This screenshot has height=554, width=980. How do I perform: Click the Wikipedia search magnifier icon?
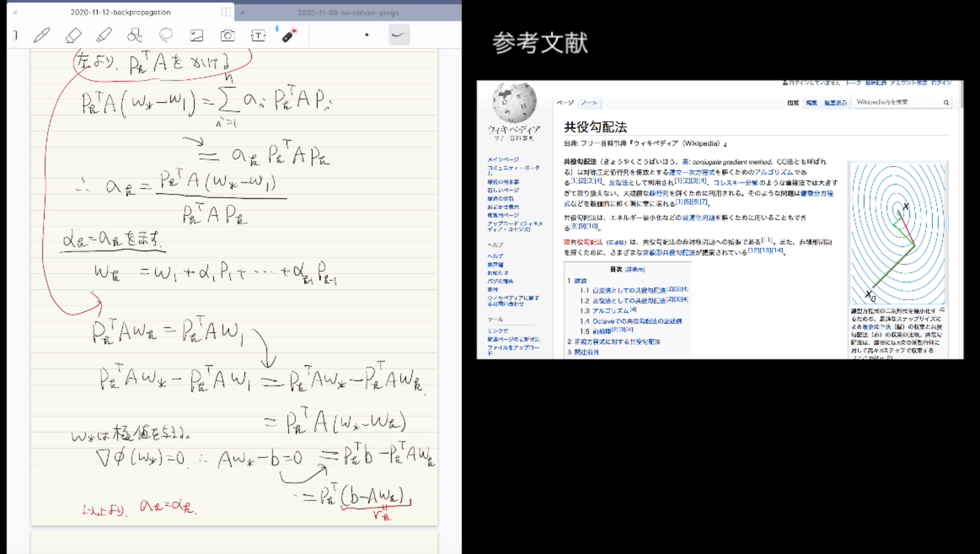pos(946,102)
